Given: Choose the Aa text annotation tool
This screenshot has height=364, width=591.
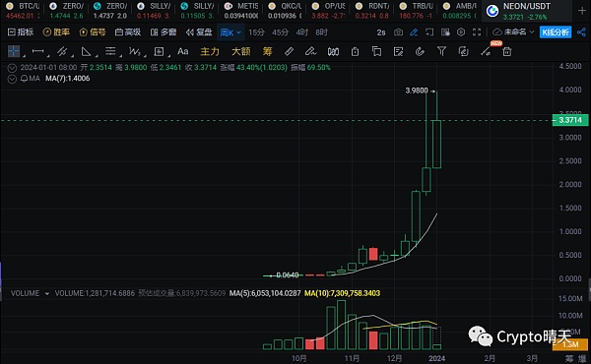Looking at the screenshot, I should [x=183, y=51].
